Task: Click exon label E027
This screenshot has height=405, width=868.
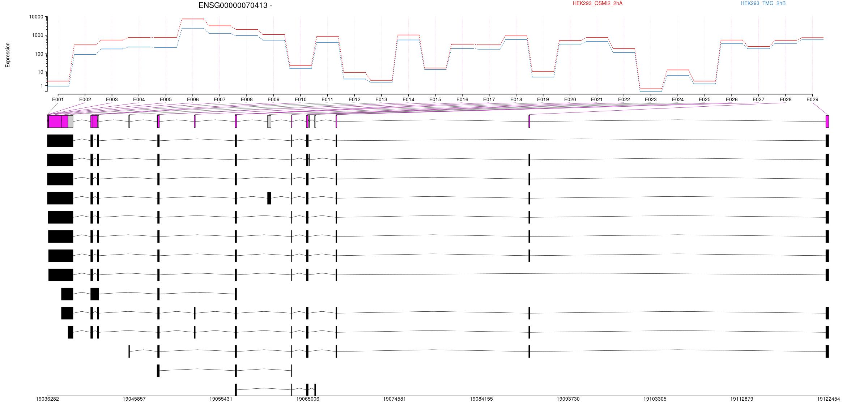Action: click(x=758, y=99)
